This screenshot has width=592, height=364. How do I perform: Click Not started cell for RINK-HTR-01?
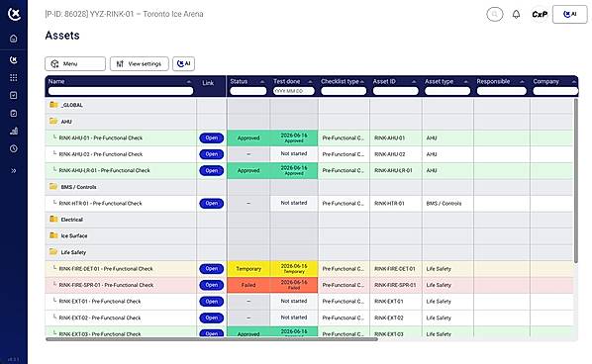[294, 204]
